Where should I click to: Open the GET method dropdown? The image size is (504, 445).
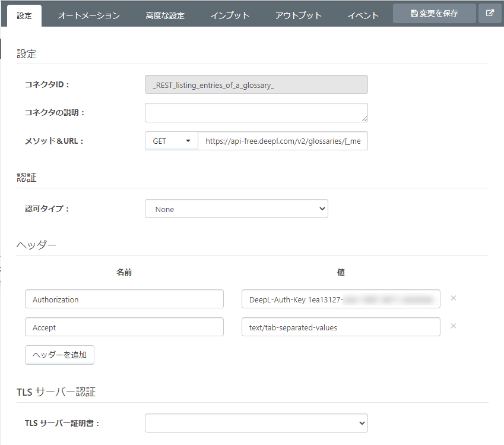(x=171, y=141)
